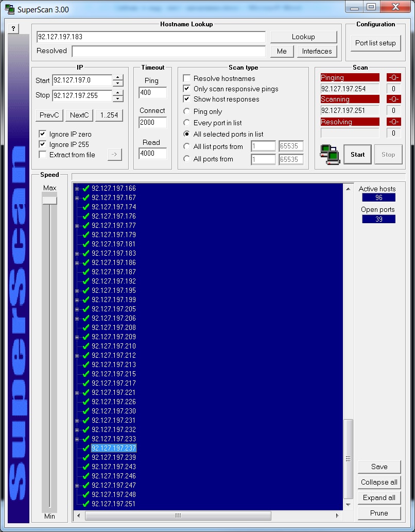Focus the Ping timeout field
This screenshot has height=532, width=415.
tap(152, 92)
